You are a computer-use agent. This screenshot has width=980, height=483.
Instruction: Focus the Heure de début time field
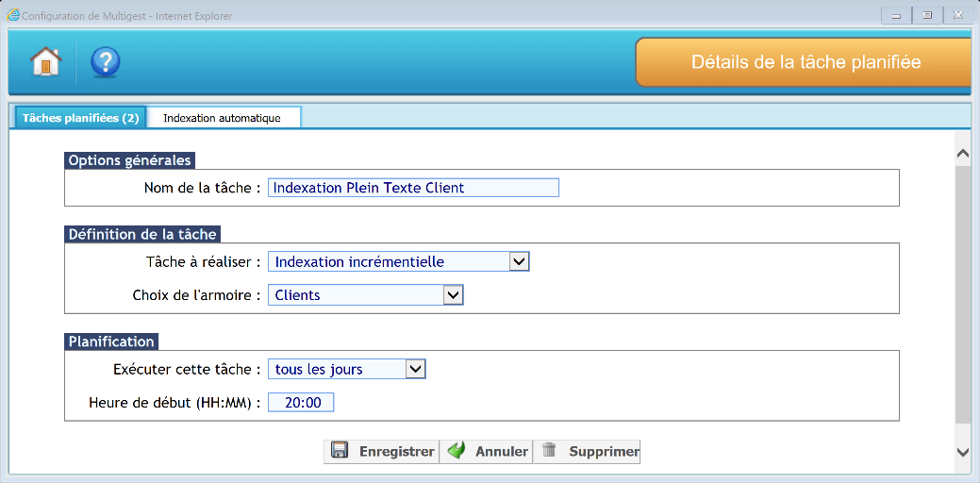click(x=302, y=403)
